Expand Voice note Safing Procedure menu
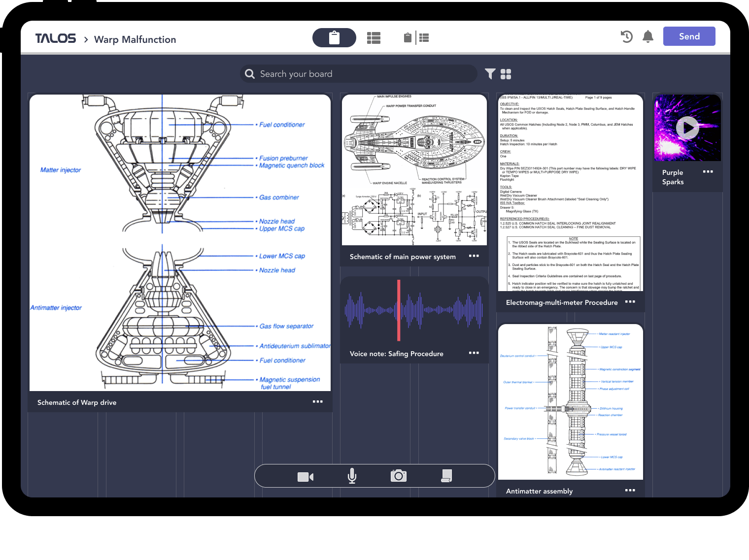The height and width of the screenshot is (560, 749). point(474,353)
